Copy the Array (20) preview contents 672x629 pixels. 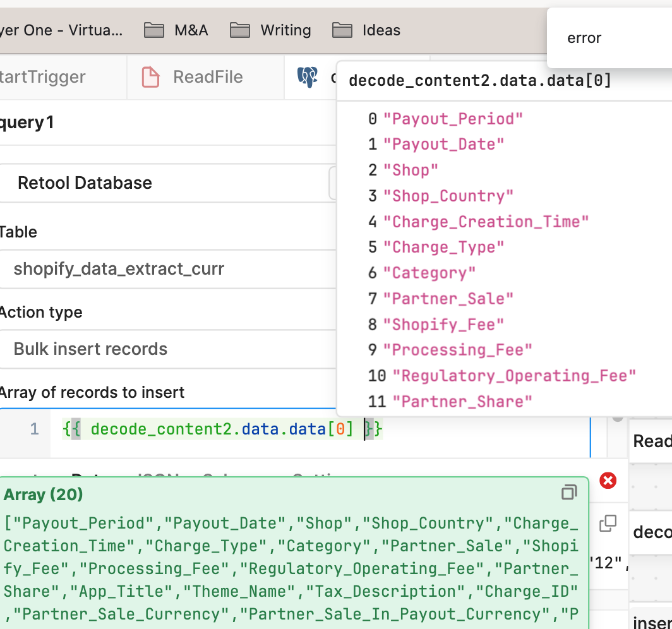point(569,493)
